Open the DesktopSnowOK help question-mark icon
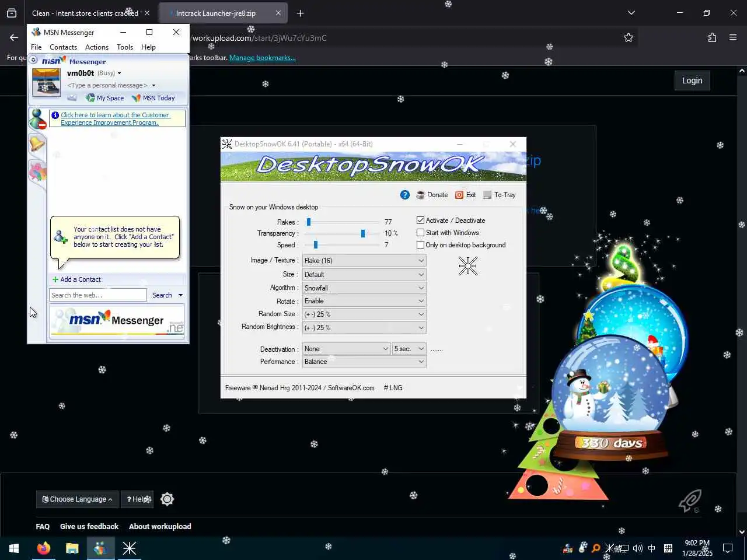747x560 pixels. (404, 195)
